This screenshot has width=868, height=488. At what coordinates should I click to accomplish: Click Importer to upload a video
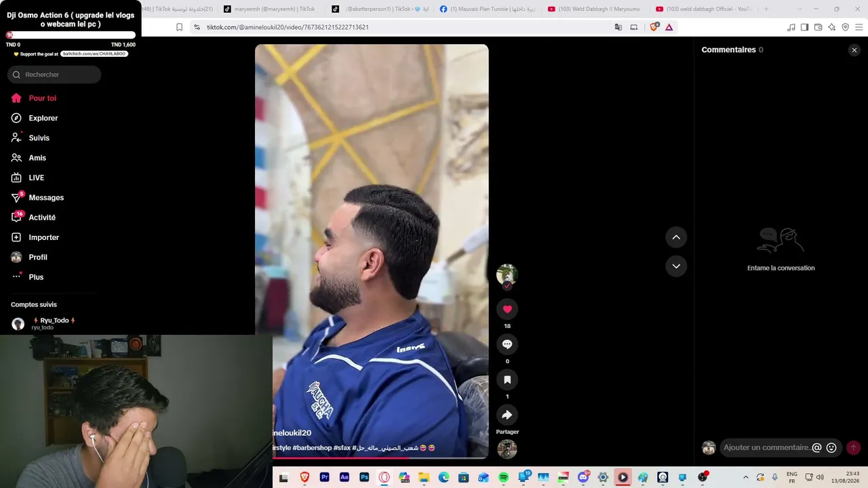pos(35,237)
